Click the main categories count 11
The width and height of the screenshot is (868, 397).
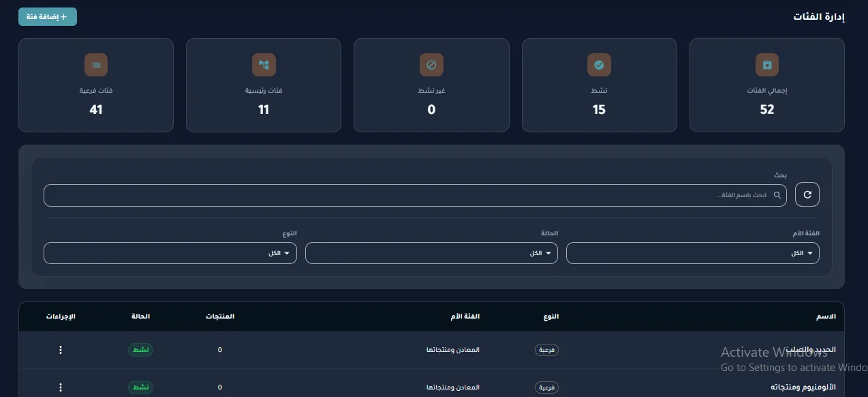(264, 110)
